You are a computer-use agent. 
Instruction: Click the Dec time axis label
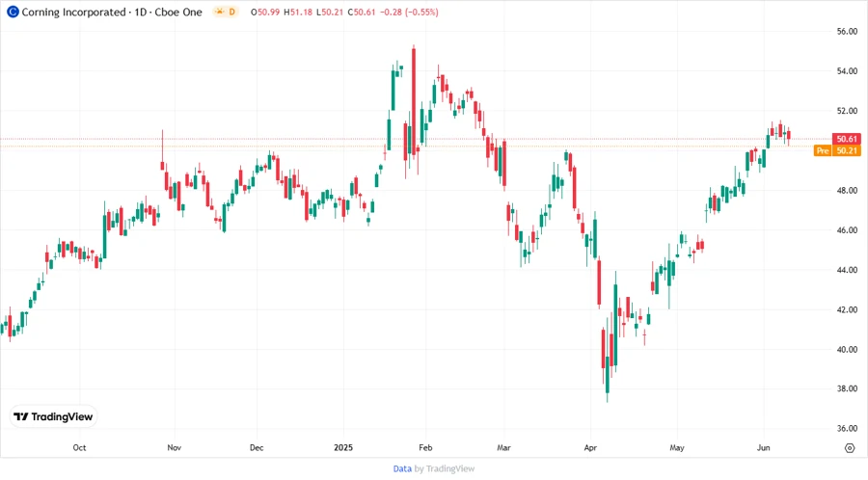point(257,447)
